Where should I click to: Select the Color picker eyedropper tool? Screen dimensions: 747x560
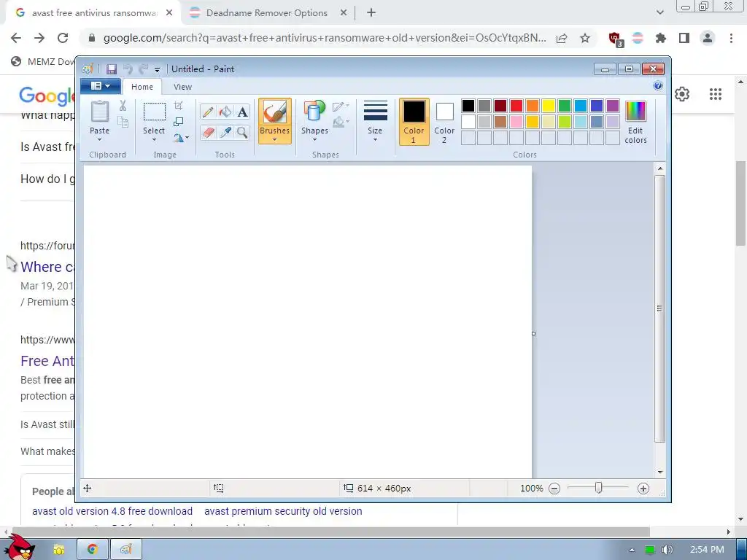pos(225,132)
